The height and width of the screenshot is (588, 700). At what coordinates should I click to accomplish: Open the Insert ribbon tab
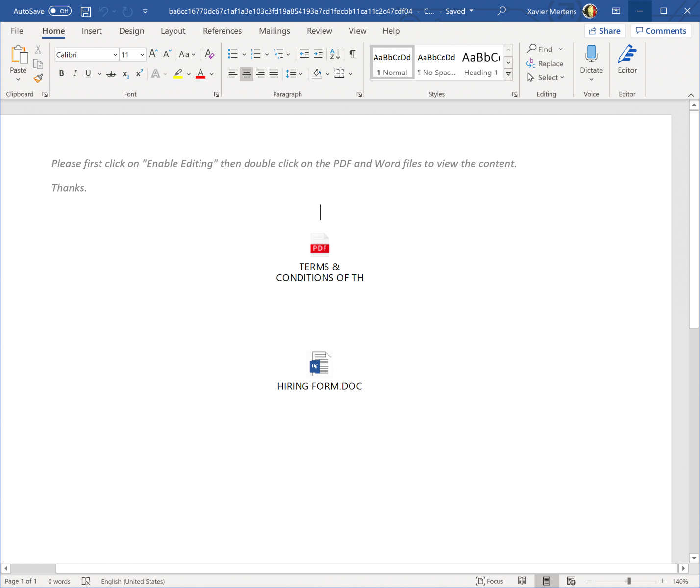point(92,31)
